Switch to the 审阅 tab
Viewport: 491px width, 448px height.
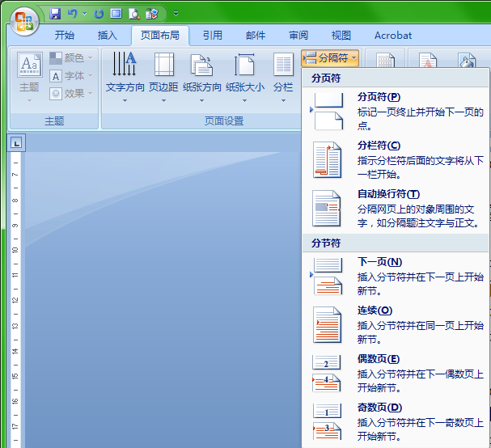pos(298,36)
